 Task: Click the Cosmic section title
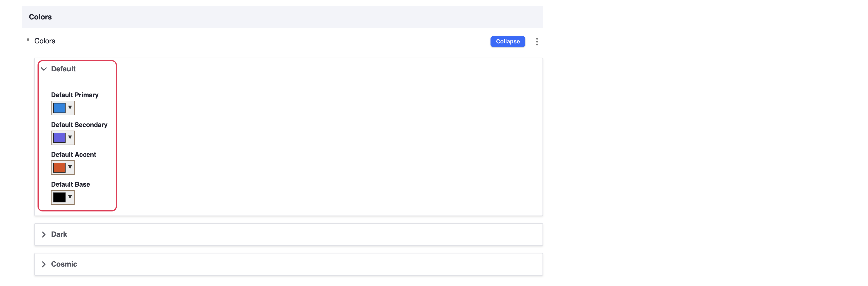64,265
